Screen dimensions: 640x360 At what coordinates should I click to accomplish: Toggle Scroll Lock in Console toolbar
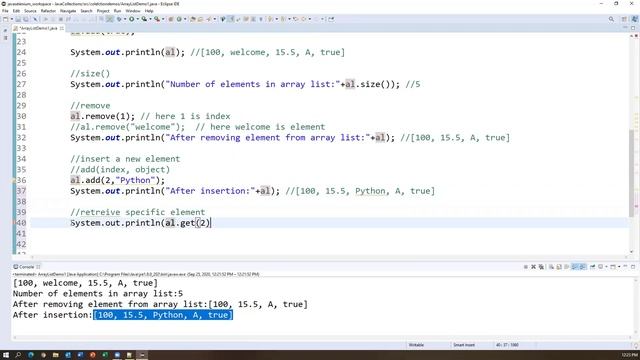click(x=559, y=267)
